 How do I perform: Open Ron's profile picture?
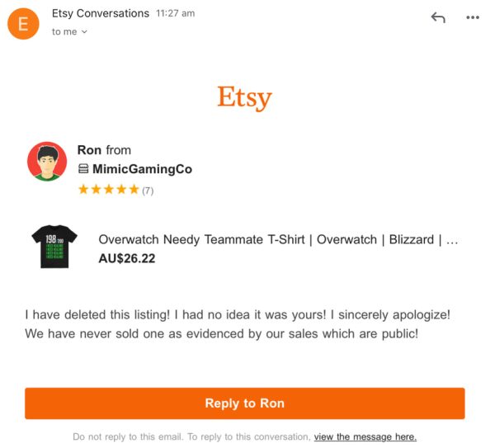pos(47,161)
